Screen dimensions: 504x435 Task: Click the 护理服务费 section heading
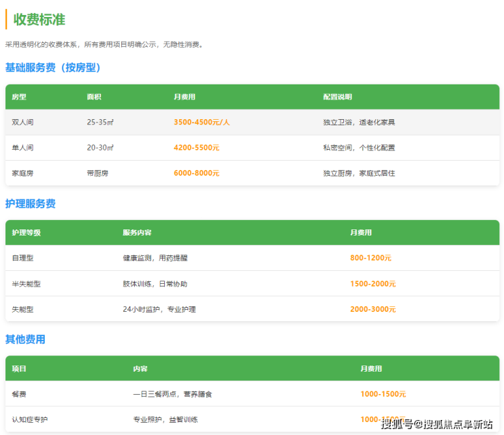pos(30,204)
